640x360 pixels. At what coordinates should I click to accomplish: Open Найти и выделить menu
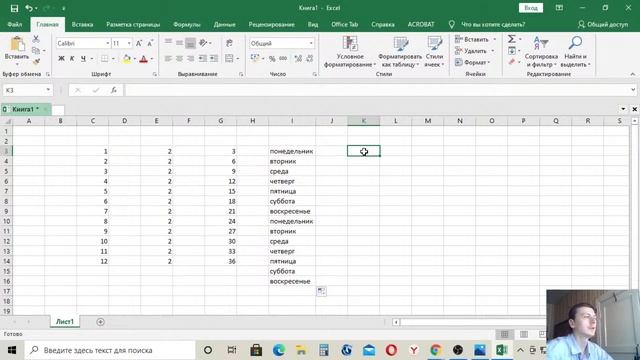point(576,51)
